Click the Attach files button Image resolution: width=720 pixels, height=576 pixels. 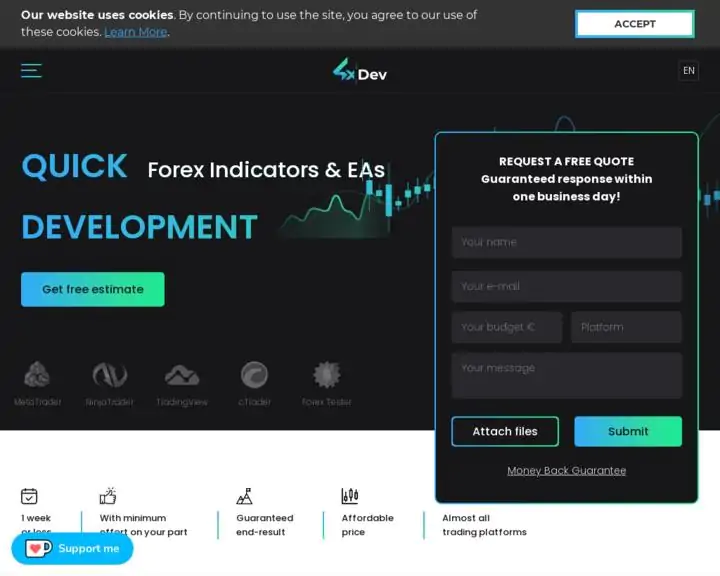point(505,432)
